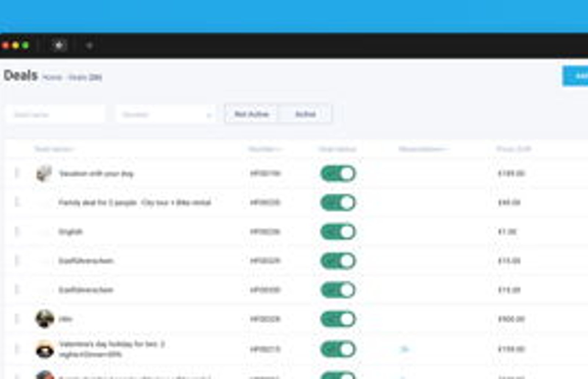The image size is (588, 379).
Task: Click the Deal status column header
Action: [x=338, y=149]
